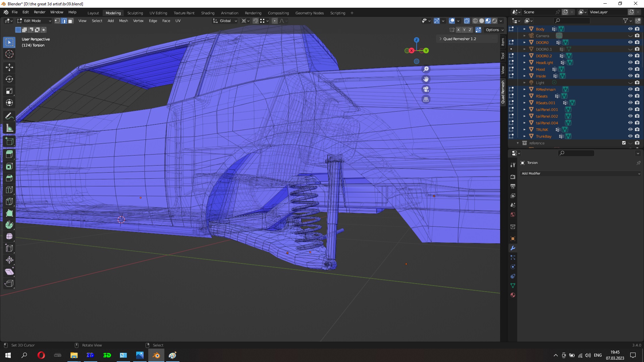Open the Global transform orientation dropdown
Screen dimensions: 644x362
225,21
